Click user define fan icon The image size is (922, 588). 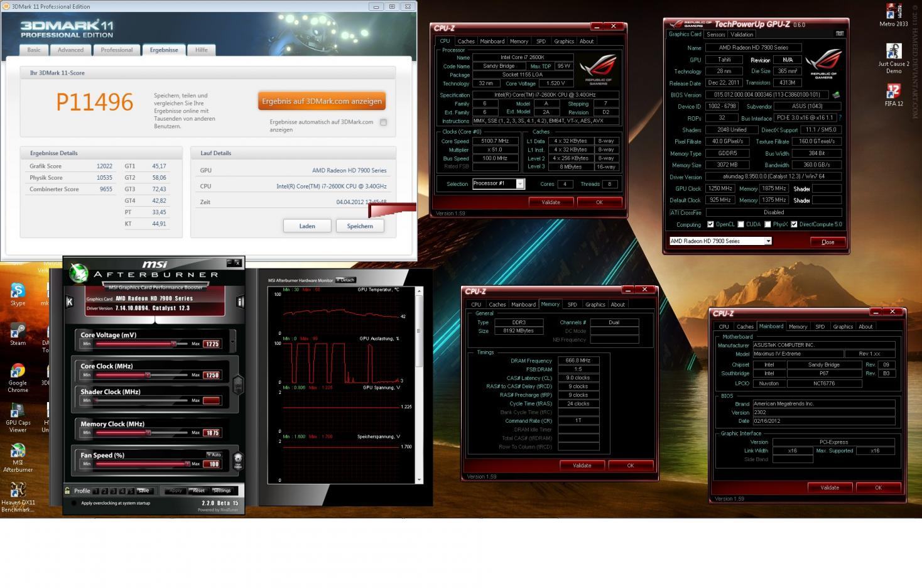click(237, 460)
